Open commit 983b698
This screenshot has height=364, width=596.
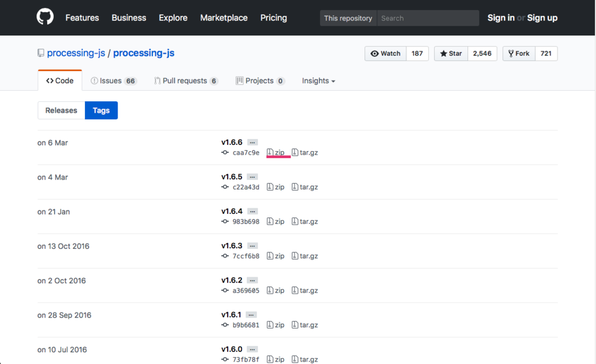click(x=246, y=222)
